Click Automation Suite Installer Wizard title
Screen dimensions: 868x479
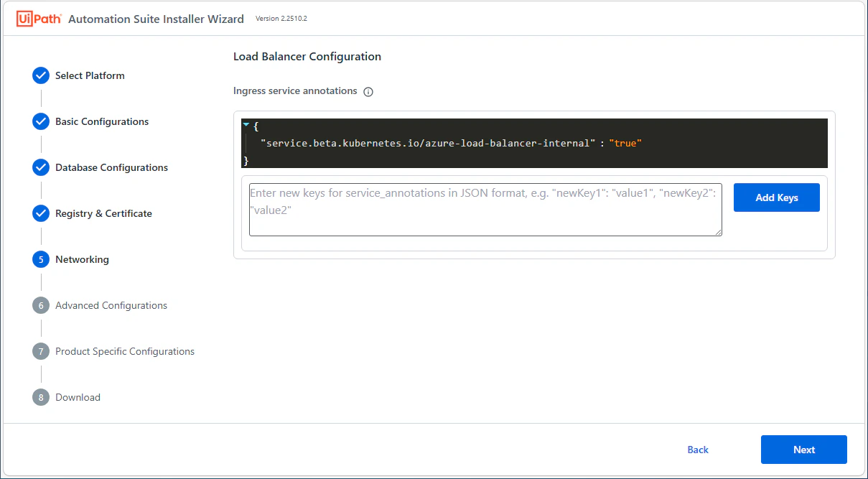[x=156, y=19]
